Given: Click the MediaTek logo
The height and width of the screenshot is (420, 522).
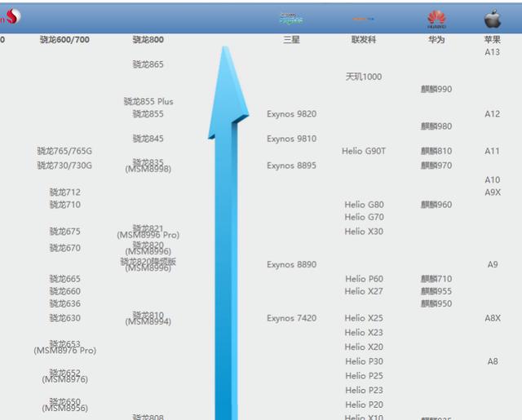Looking at the screenshot, I should [363, 19].
